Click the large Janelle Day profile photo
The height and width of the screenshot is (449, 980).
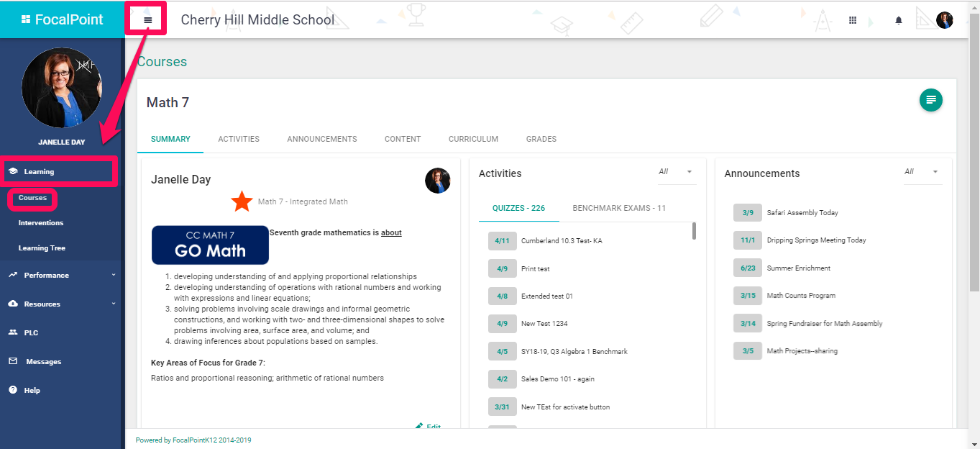click(x=62, y=88)
